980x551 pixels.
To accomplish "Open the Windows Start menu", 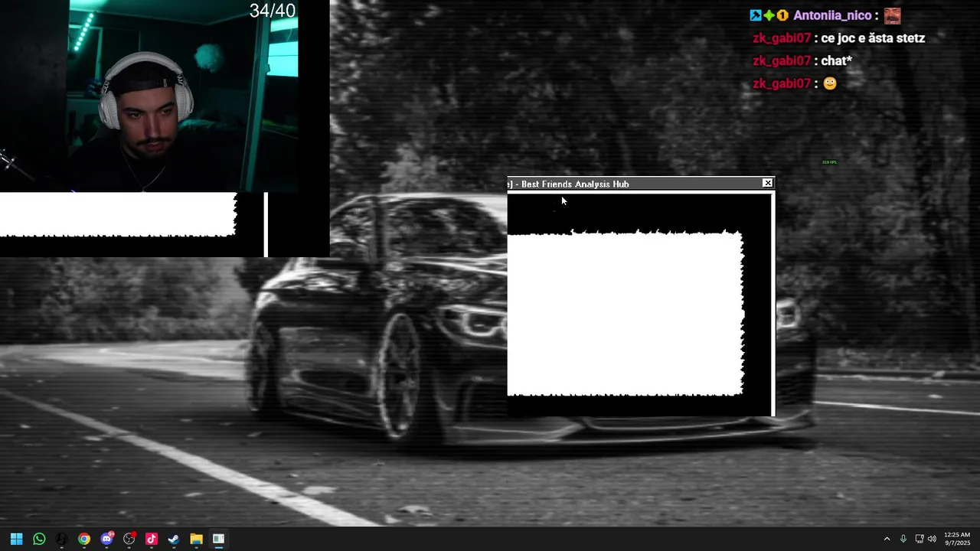I will [17, 539].
